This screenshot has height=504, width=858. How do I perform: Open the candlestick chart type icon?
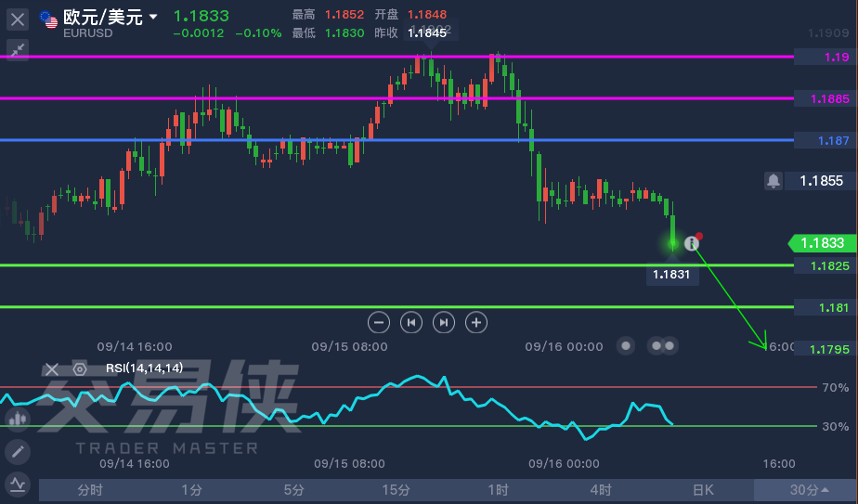click(18, 419)
